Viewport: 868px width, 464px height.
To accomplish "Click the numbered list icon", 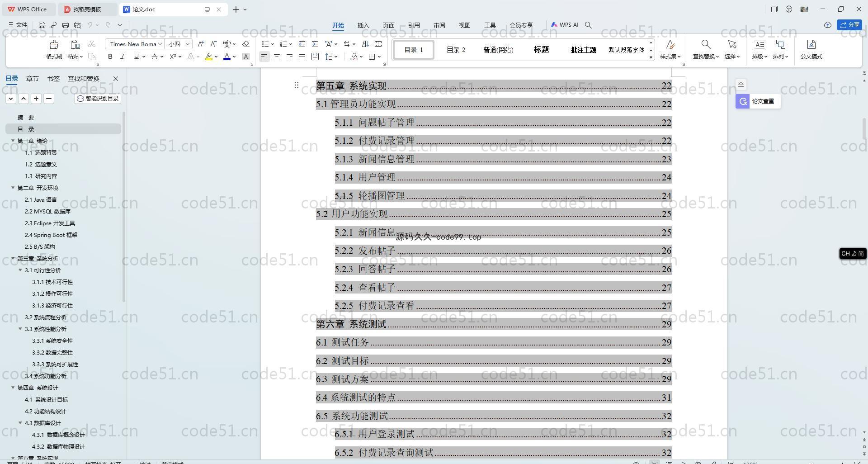I will [283, 44].
